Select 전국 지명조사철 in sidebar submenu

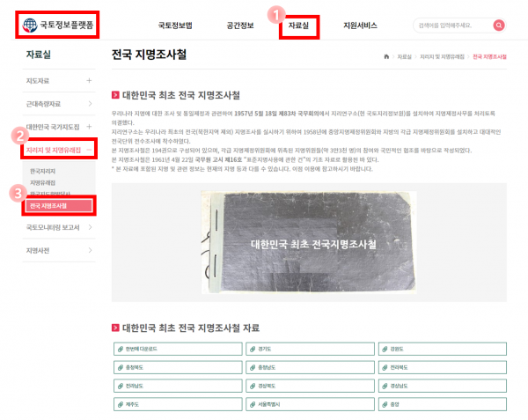tap(59, 206)
